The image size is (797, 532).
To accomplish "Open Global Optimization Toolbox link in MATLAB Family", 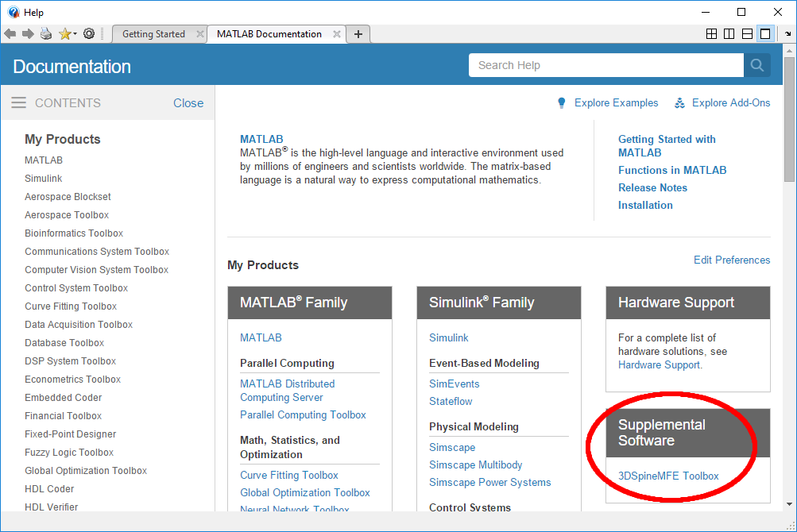I will pyautogui.click(x=305, y=492).
